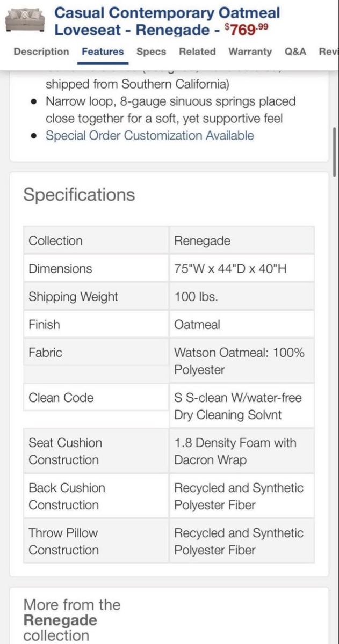Select the Clean Code row label
Screen dimensions: 339x644
pyautogui.click(x=61, y=398)
